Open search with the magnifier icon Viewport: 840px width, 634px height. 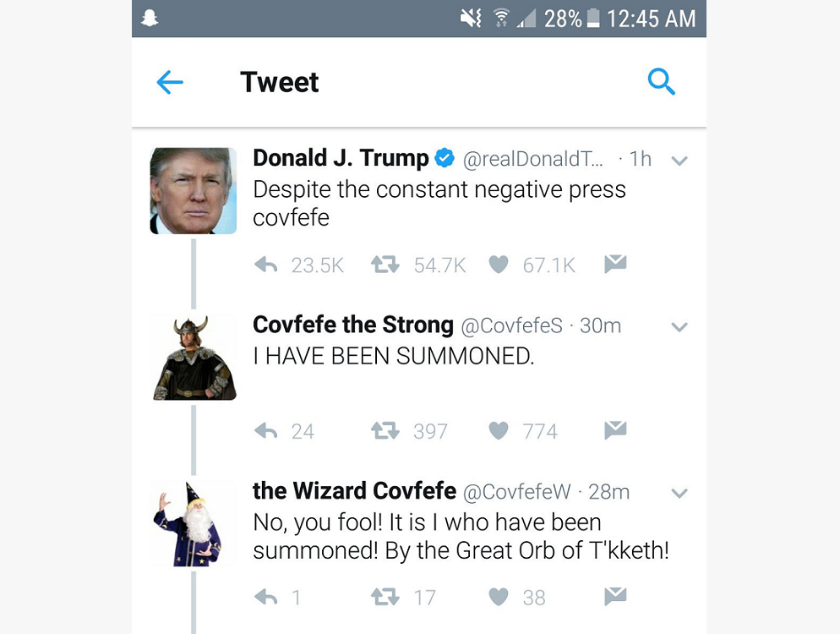click(x=661, y=82)
